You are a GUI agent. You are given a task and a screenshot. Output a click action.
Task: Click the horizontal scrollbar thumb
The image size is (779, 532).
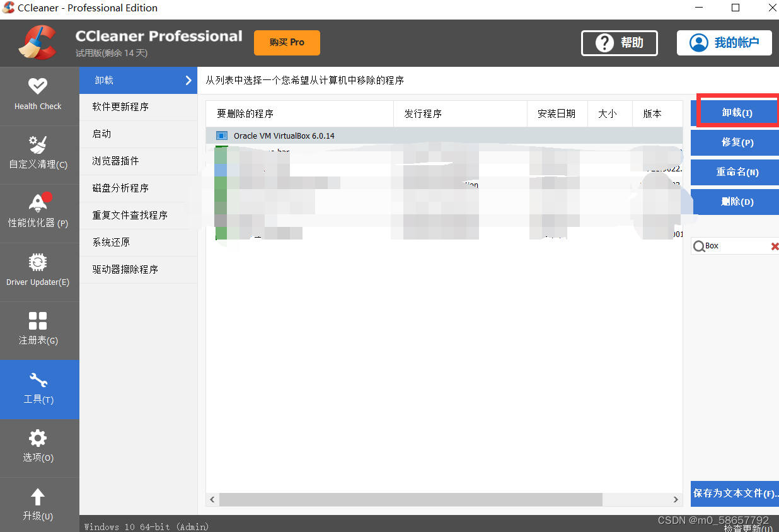click(x=411, y=499)
